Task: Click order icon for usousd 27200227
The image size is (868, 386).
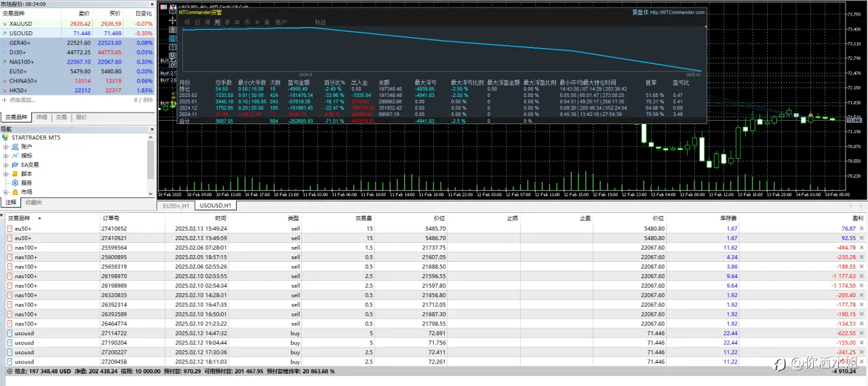Action: [9, 352]
